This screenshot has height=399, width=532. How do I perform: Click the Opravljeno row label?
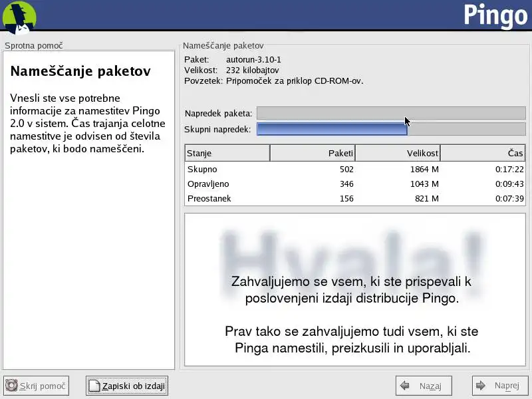tap(208, 184)
